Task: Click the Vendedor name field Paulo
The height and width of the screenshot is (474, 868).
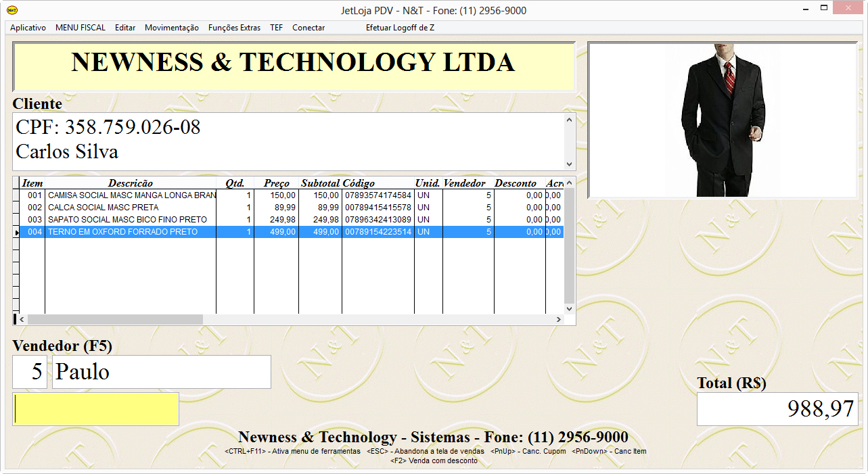Action: tap(162, 372)
